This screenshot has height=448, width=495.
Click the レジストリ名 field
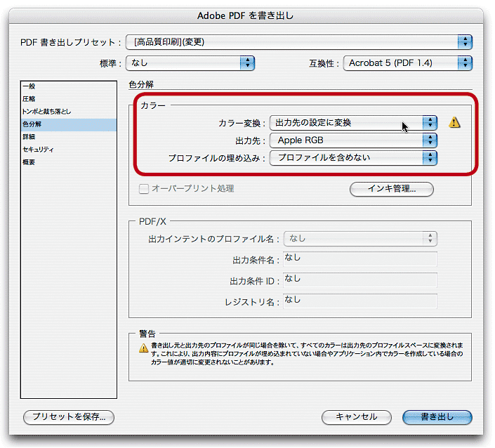coord(360,301)
